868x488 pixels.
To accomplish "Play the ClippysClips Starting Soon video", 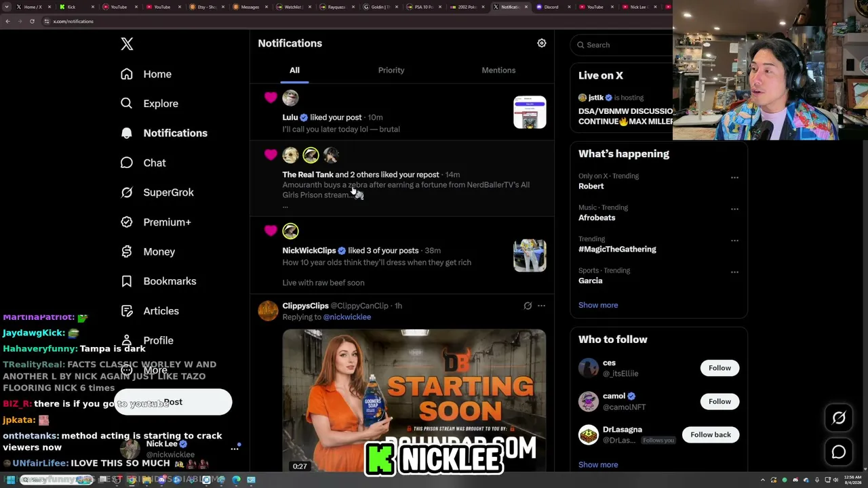I will pos(414,400).
